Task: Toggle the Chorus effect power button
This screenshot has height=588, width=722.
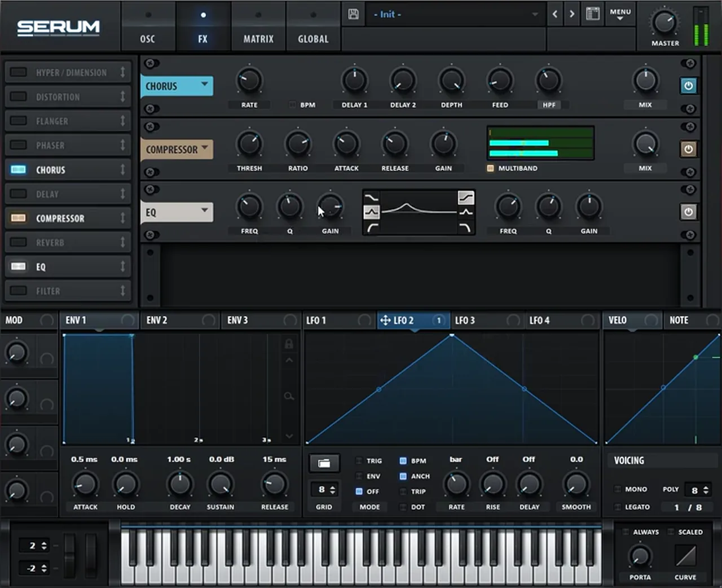Action: [688, 86]
